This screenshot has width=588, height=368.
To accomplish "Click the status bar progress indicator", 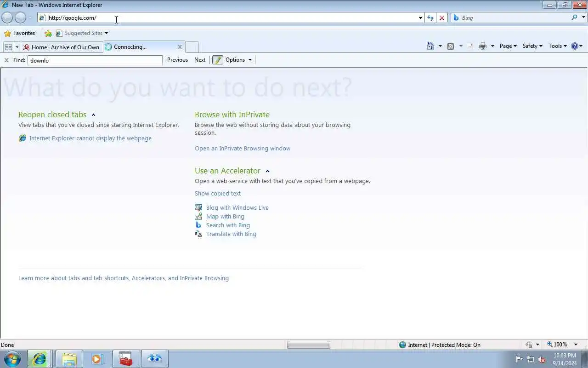I will (309, 345).
